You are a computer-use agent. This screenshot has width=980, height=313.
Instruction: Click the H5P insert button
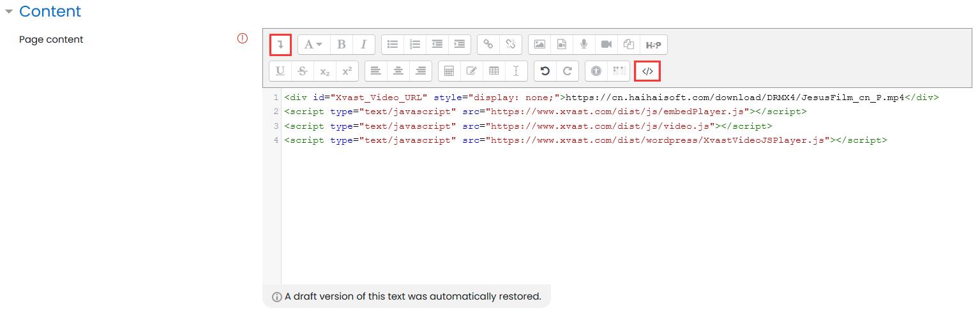coord(653,45)
